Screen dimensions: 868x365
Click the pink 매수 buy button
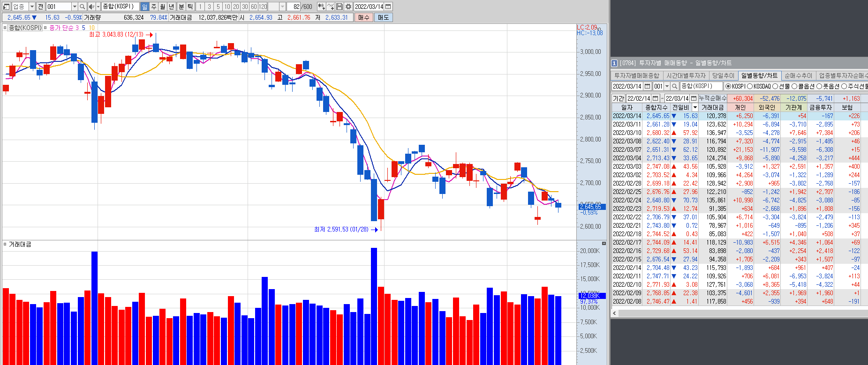tap(364, 17)
